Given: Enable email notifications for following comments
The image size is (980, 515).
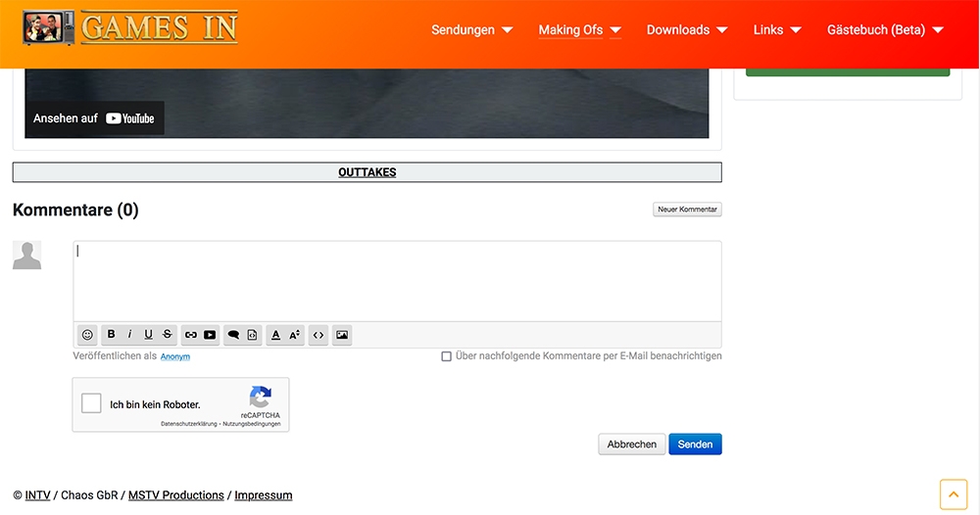Looking at the screenshot, I should point(447,356).
